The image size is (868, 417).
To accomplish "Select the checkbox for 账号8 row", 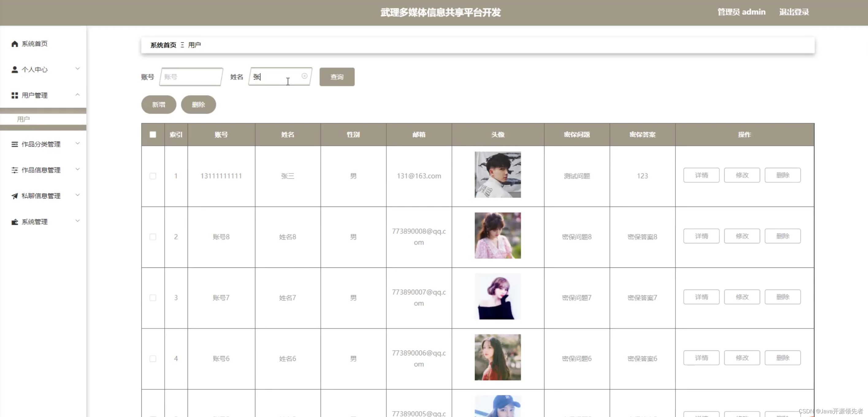I will pos(153,237).
